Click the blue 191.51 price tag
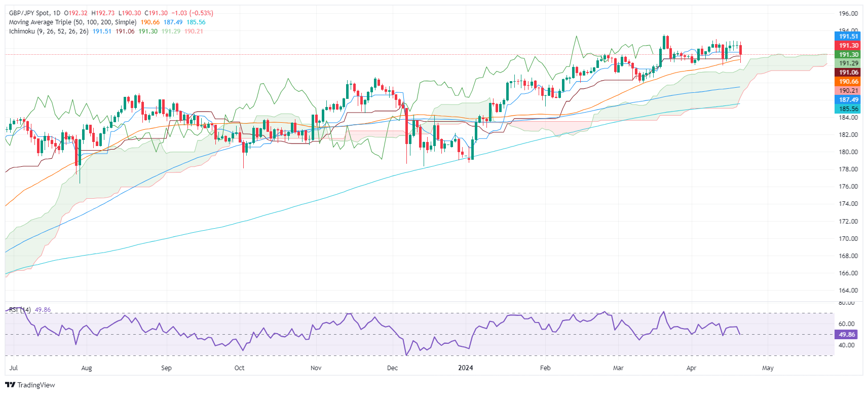The image size is (868, 394). coord(847,36)
